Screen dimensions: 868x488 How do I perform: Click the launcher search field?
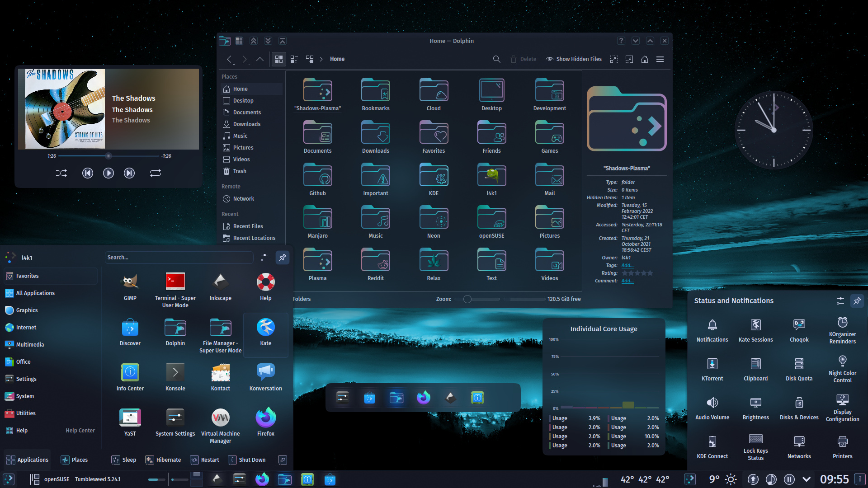coord(179,258)
